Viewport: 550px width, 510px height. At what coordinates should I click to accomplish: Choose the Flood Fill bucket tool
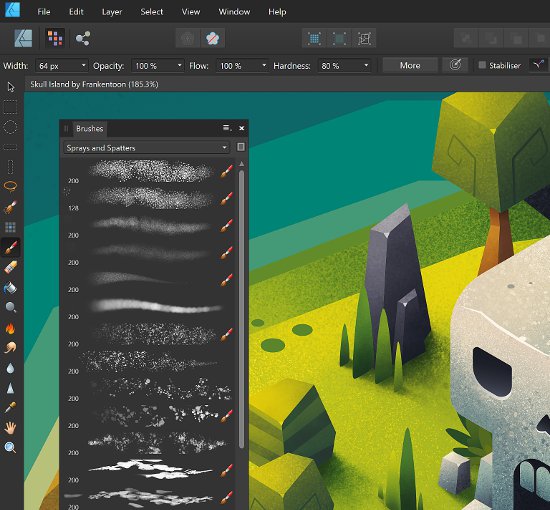coord(10,288)
